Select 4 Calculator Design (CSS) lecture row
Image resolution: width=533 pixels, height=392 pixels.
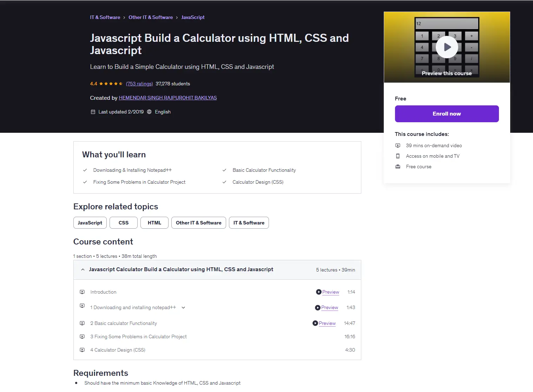tap(217, 350)
